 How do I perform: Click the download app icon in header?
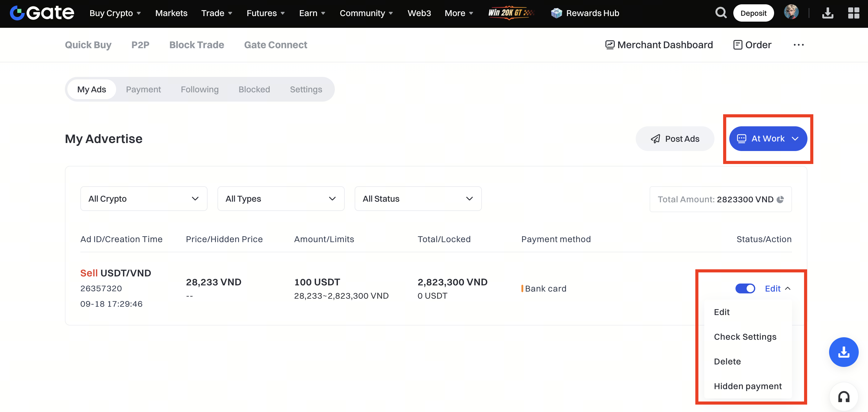[x=827, y=13]
